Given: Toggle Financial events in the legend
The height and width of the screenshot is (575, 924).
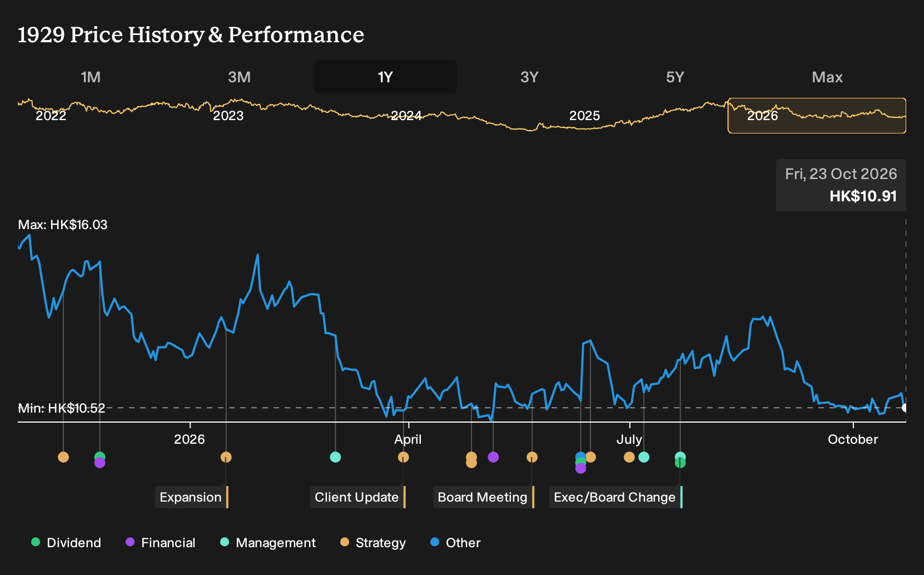Looking at the screenshot, I should tap(161, 543).
